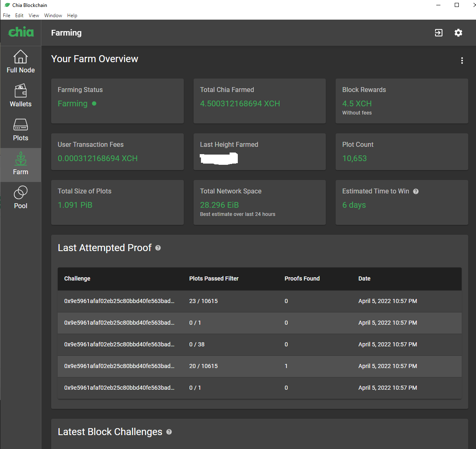Click the '0 / 38' plots passed cell

197,344
